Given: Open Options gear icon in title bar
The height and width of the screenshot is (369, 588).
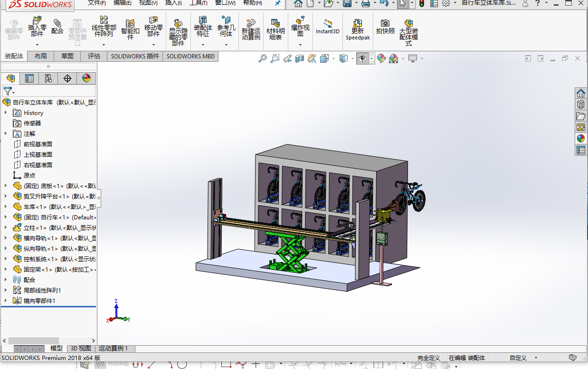Looking at the screenshot, I should [446, 3].
